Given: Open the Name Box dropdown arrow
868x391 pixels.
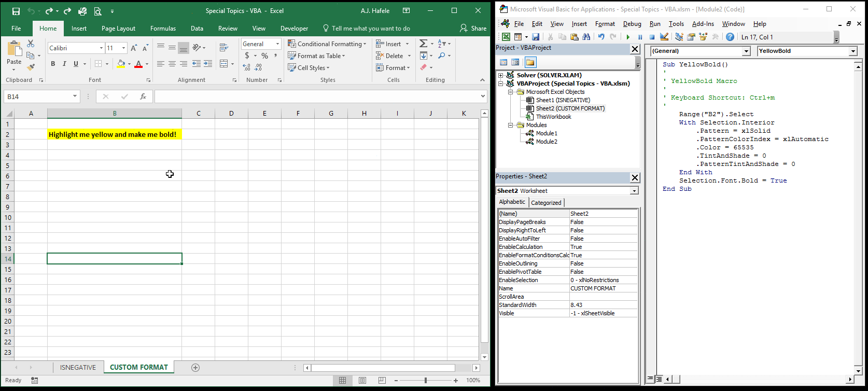Looking at the screenshot, I should (75, 96).
